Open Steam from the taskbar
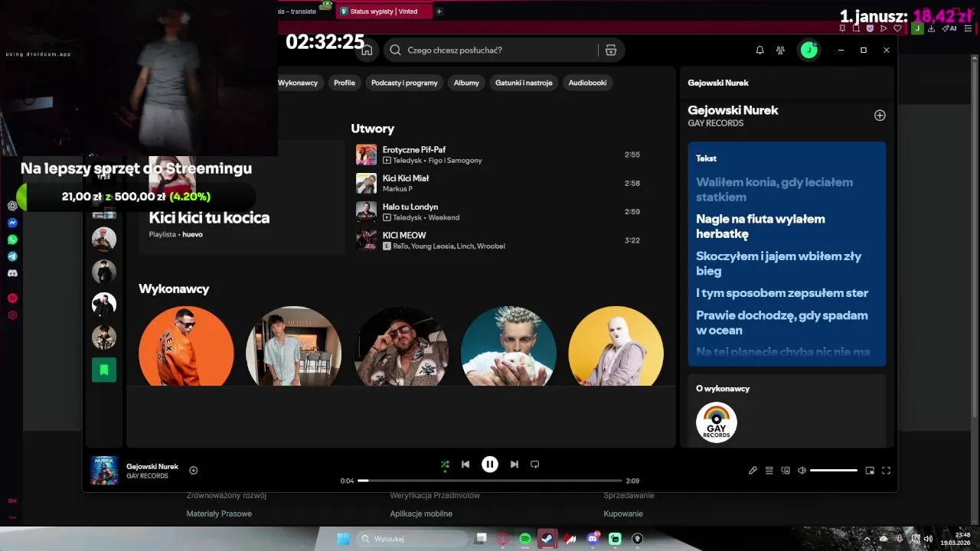The width and height of the screenshot is (980, 551). pos(547,539)
